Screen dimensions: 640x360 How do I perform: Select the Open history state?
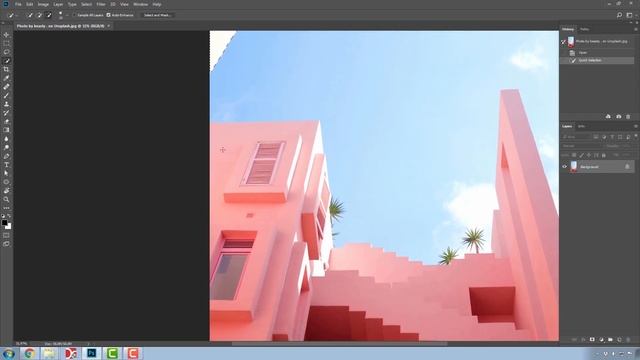tap(597, 53)
